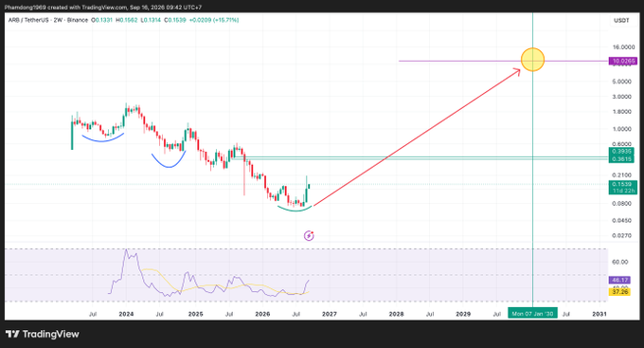Click the 2W interval in the legend

58,20
